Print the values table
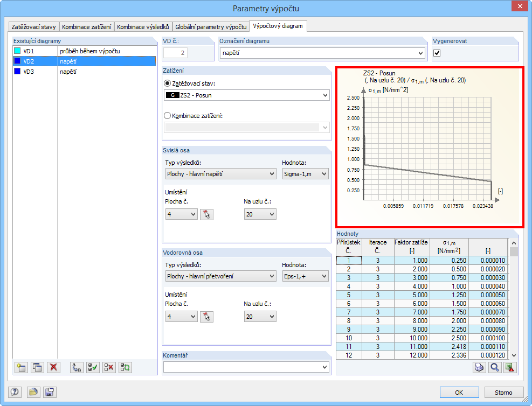532x406 pixels. click(479, 367)
